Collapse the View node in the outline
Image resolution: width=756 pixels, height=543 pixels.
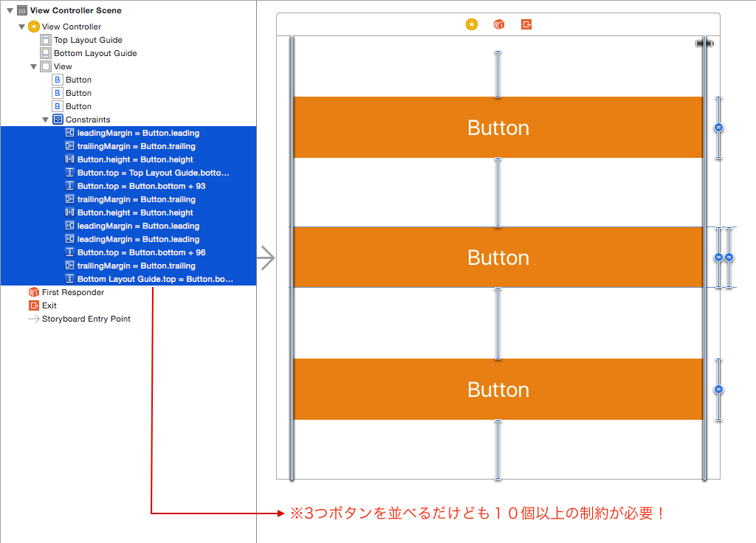[x=34, y=66]
